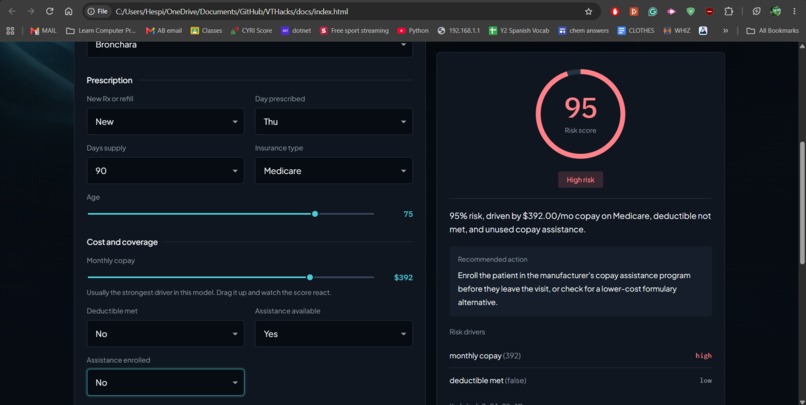Open Assistance enrolled dropdown
The width and height of the screenshot is (806, 405).
point(166,382)
